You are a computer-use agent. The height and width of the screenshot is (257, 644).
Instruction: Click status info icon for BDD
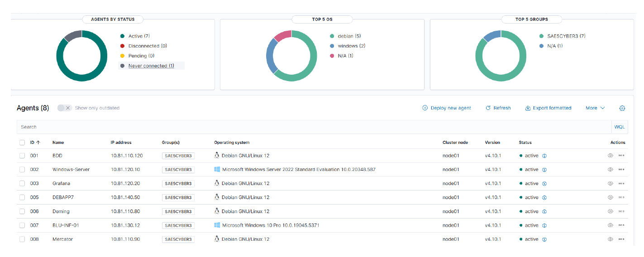coord(544,156)
